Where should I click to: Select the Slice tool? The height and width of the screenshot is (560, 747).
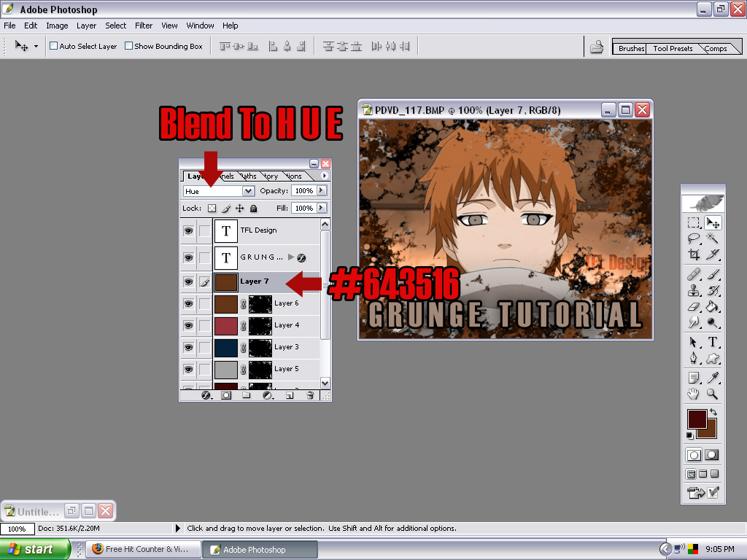tap(713, 254)
